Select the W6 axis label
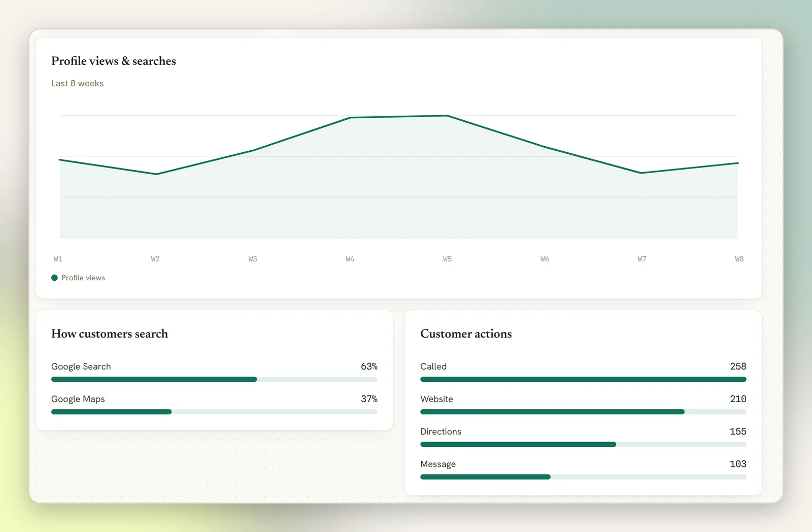The image size is (812, 532). (545, 259)
